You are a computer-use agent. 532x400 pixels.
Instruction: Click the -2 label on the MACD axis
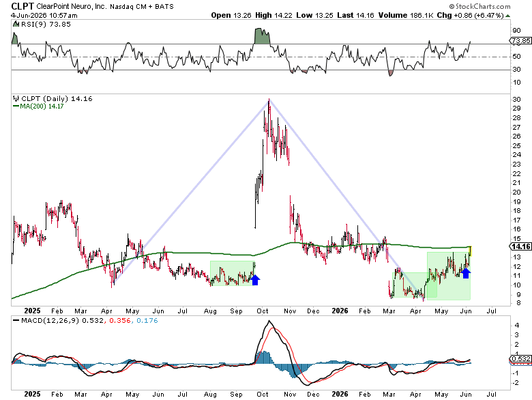tap(516, 383)
